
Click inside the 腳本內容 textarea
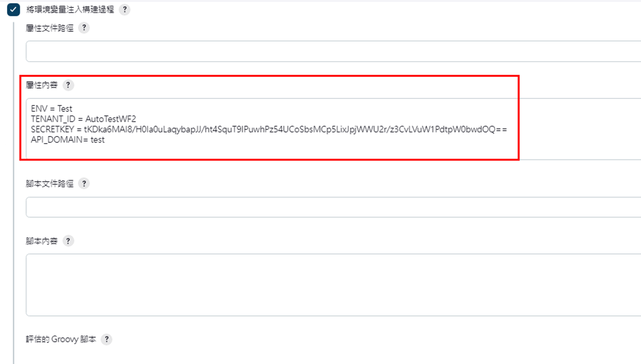click(x=333, y=285)
